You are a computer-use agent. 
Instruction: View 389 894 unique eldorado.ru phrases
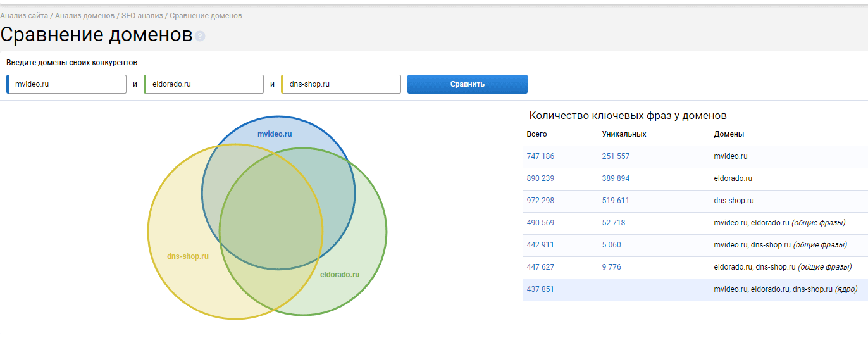coord(616,178)
